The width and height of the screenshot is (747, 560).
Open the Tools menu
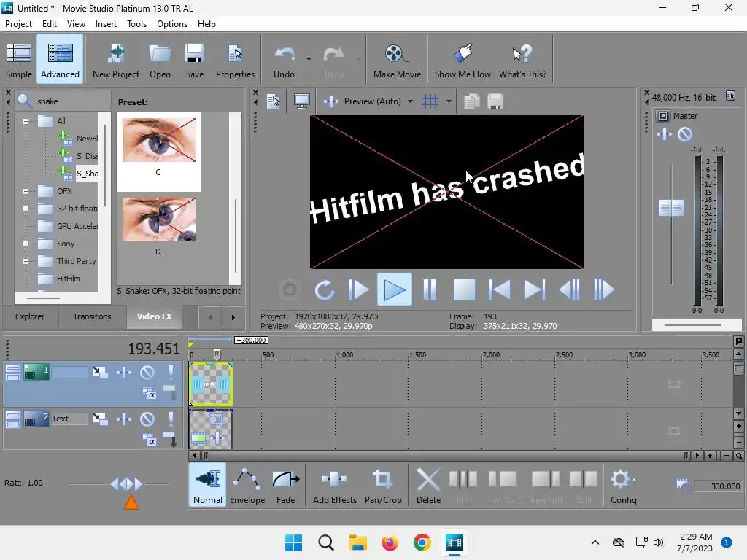pos(136,24)
